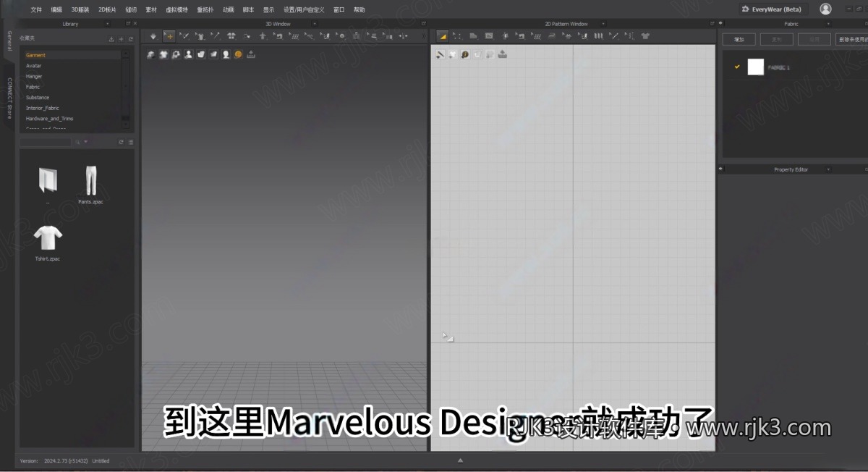The width and height of the screenshot is (868, 472).
Task: Open the user account avatar icon
Action: [x=825, y=9]
